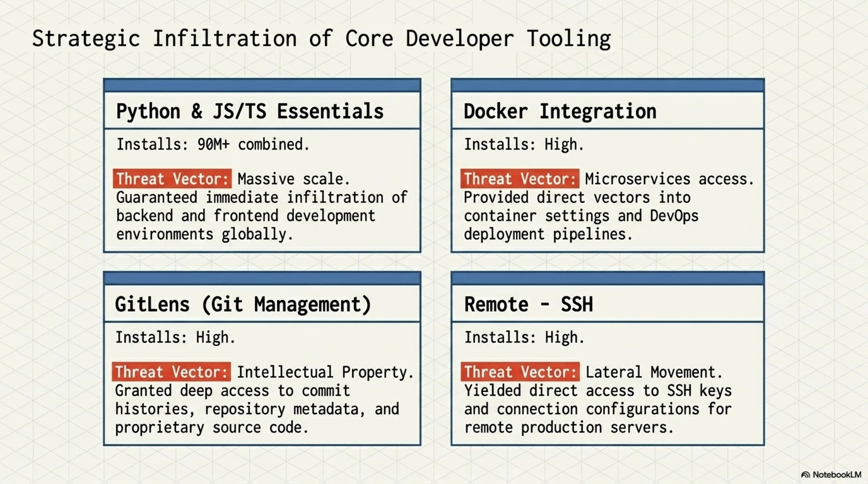Click the 'Installs: 90M+ combined.' line
This screenshot has width=868, height=484.
point(213,144)
